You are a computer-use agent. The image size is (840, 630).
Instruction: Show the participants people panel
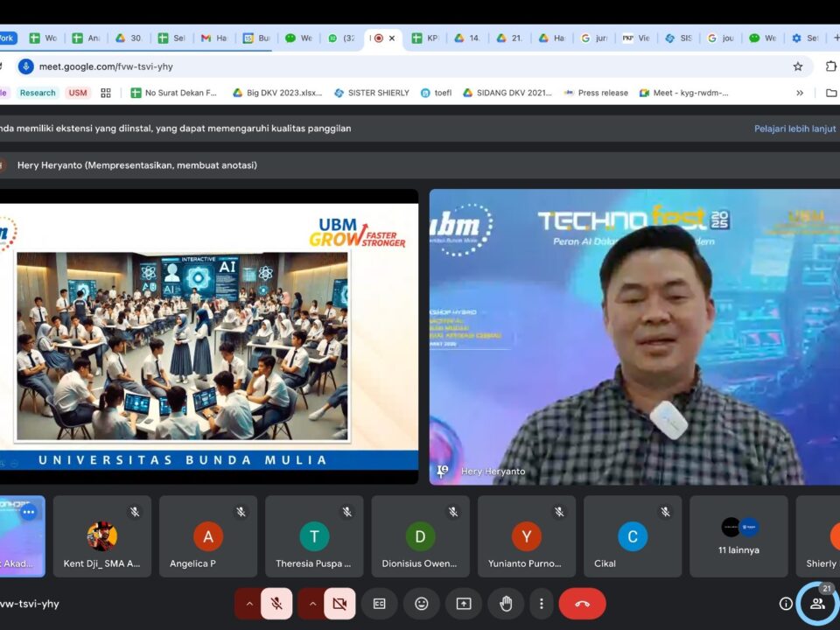pos(817,604)
